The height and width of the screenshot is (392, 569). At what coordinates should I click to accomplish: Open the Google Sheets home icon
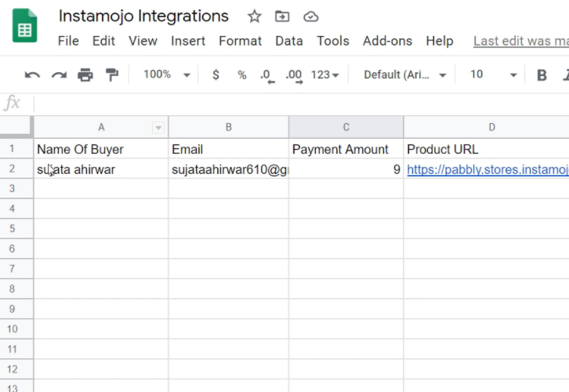(x=24, y=26)
